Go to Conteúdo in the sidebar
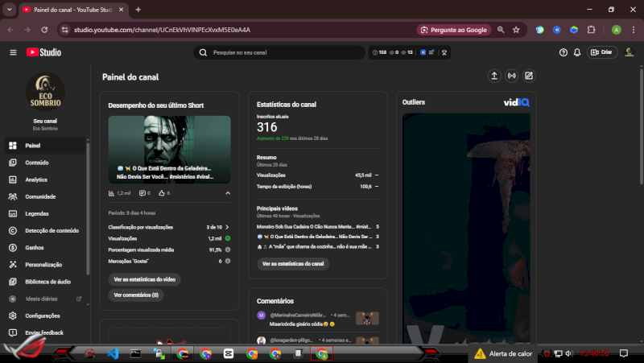The height and width of the screenshot is (363, 644). (36, 163)
